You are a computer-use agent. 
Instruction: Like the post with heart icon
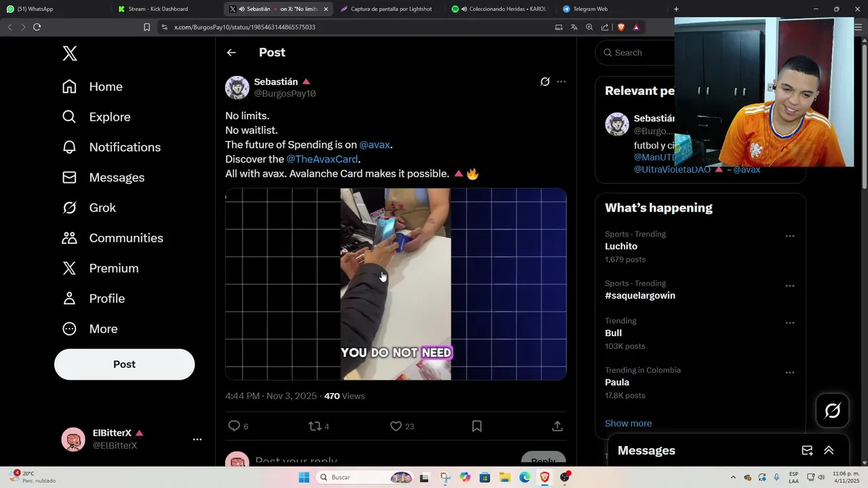[x=396, y=426]
